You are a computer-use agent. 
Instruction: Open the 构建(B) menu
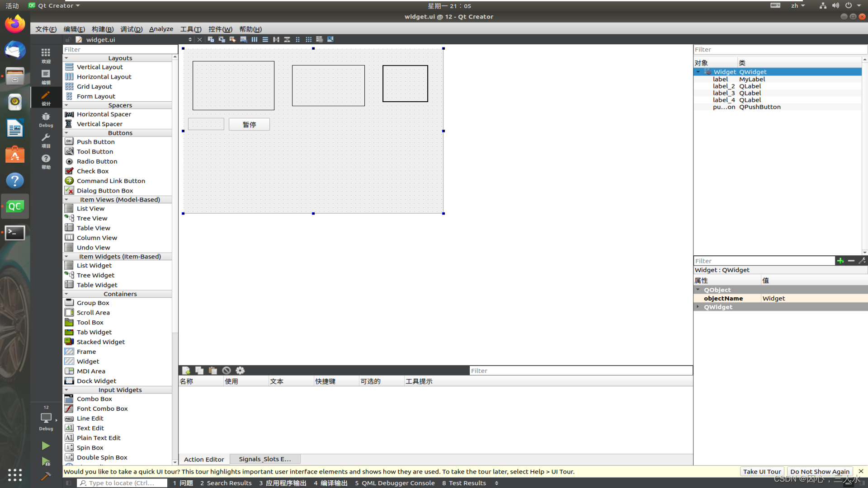click(x=103, y=29)
